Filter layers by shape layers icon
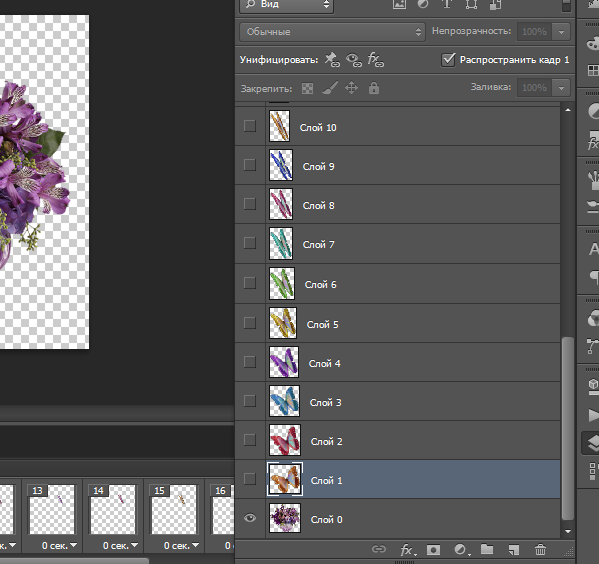 click(x=471, y=5)
